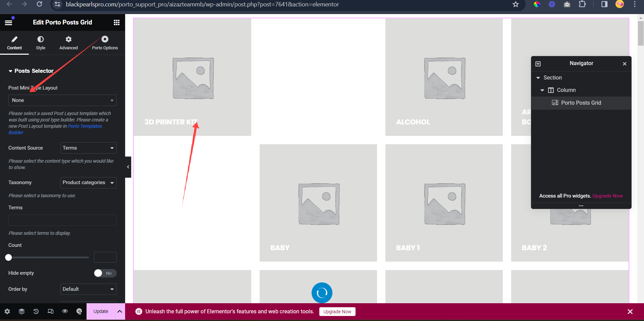Open the Elementor hamburger menu
644x321 pixels.
8,22
